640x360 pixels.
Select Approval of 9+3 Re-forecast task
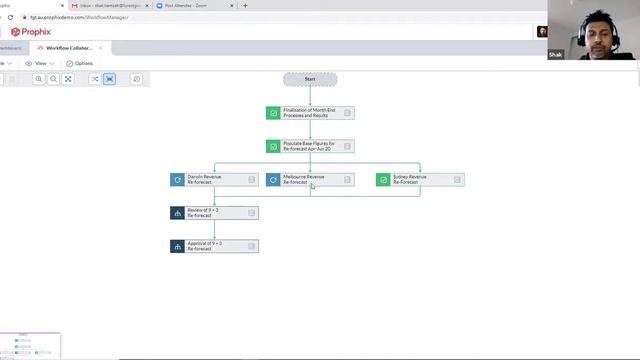pos(214,246)
